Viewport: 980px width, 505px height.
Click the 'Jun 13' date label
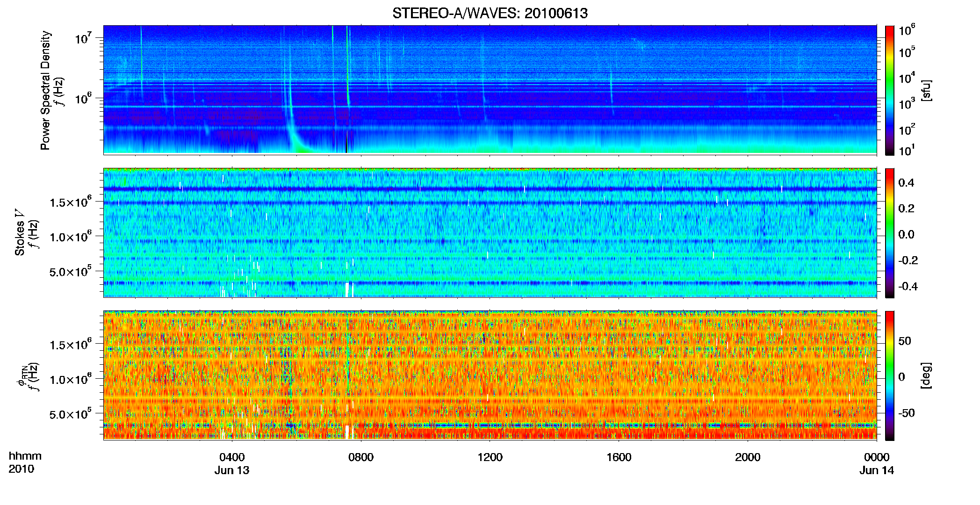pyautogui.click(x=232, y=470)
